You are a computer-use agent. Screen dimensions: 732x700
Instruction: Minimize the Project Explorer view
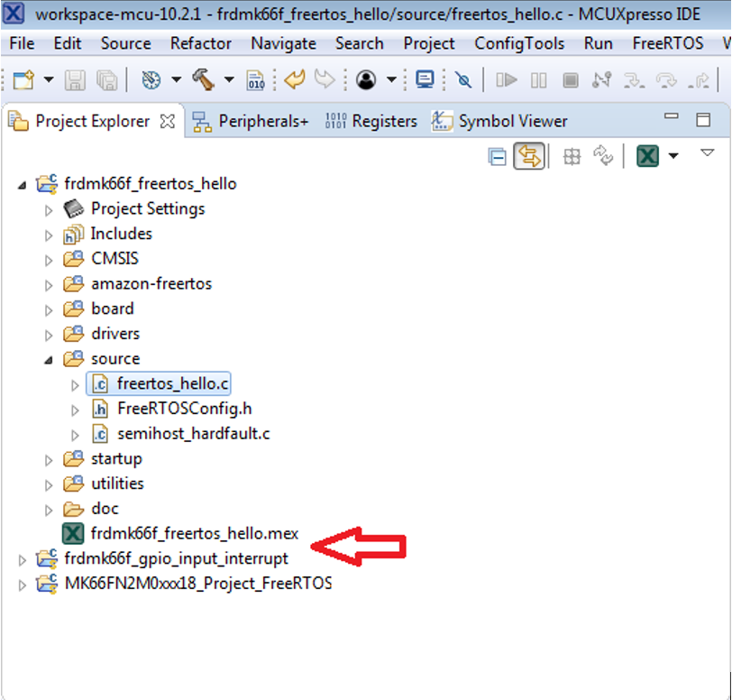pos(672,116)
